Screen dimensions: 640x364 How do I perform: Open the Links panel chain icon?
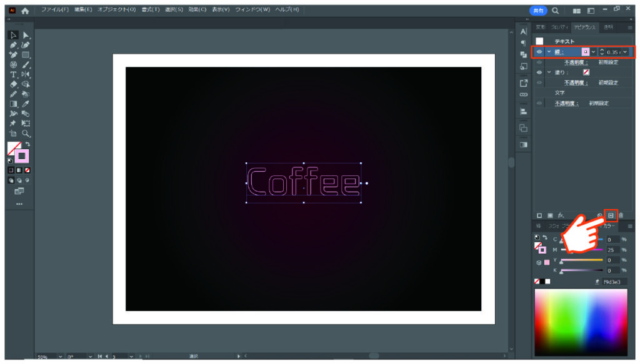[524, 94]
